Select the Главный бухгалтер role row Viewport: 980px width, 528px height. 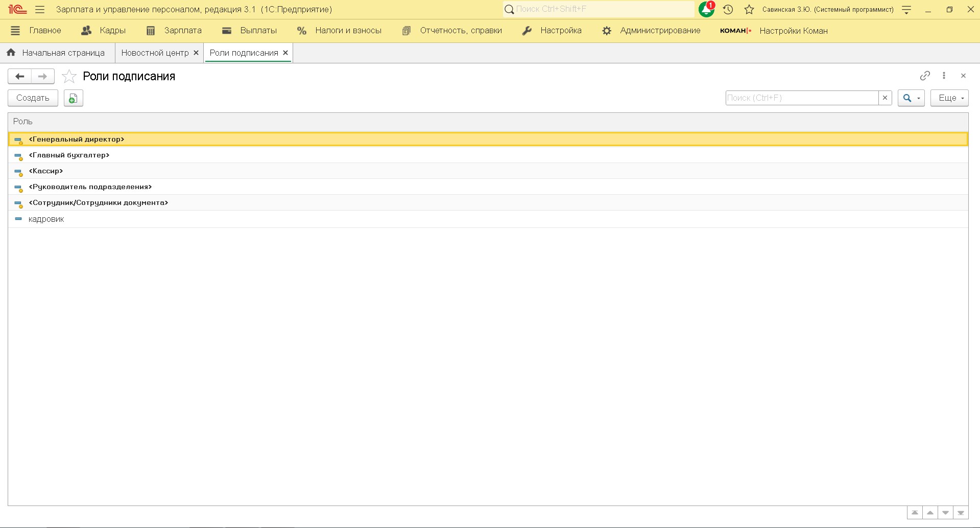click(x=69, y=155)
